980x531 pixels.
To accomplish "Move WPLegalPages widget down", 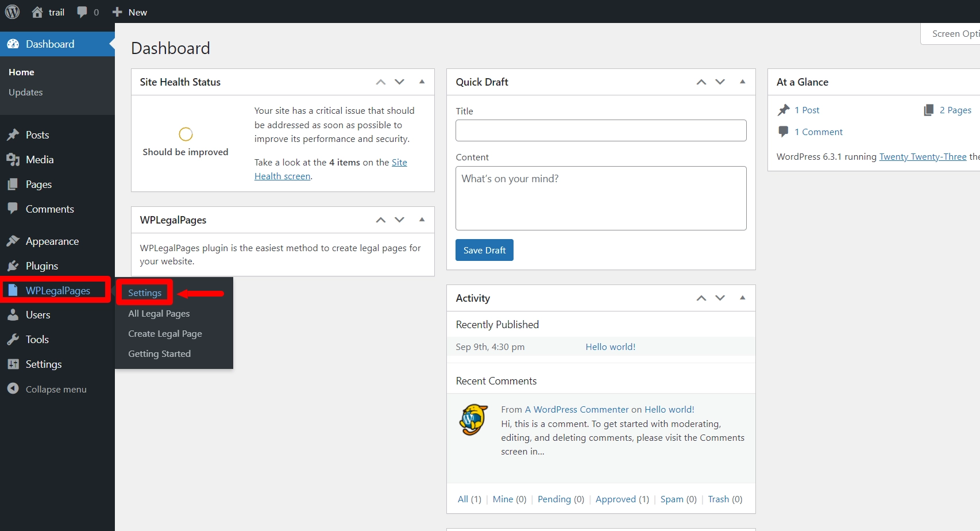I will coord(400,220).
